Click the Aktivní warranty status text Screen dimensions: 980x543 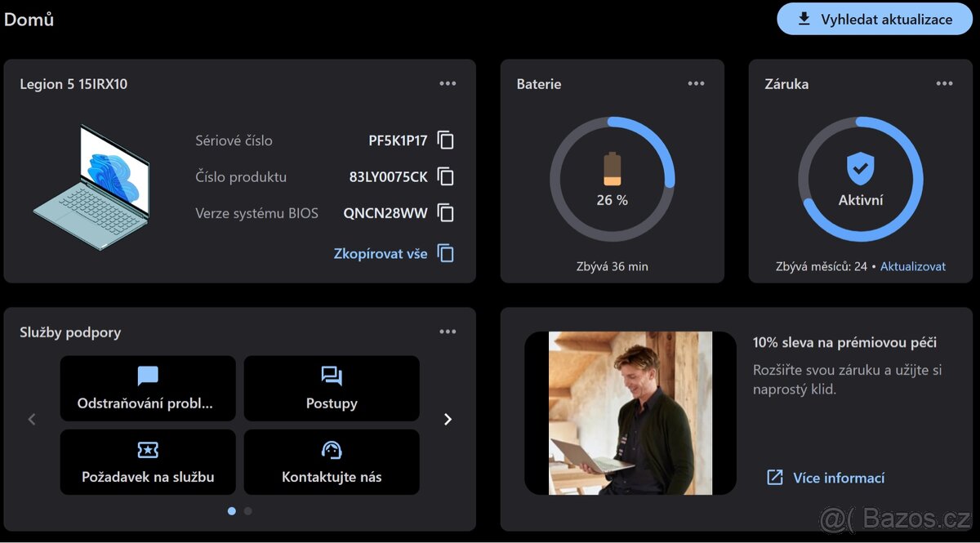pyautogui.click(x=861, y=200)
